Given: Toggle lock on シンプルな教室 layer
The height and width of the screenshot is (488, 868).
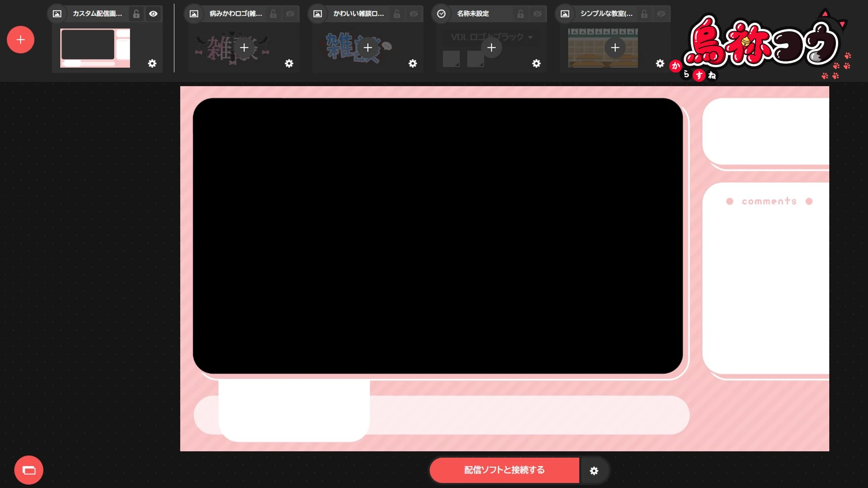Looking at the screenshot, I should point(644,14).
